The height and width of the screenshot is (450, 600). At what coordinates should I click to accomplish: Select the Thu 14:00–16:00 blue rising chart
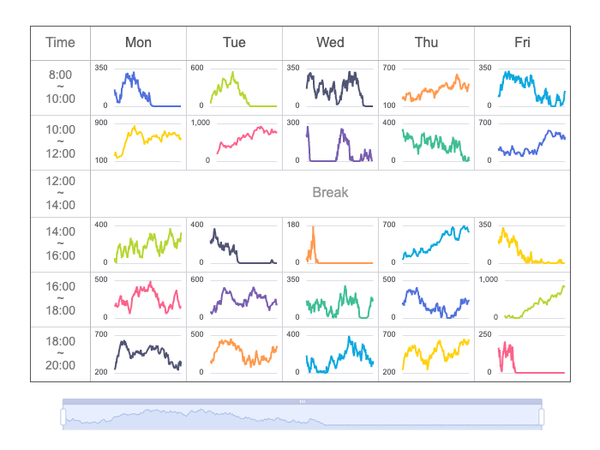tap(427, 245)
